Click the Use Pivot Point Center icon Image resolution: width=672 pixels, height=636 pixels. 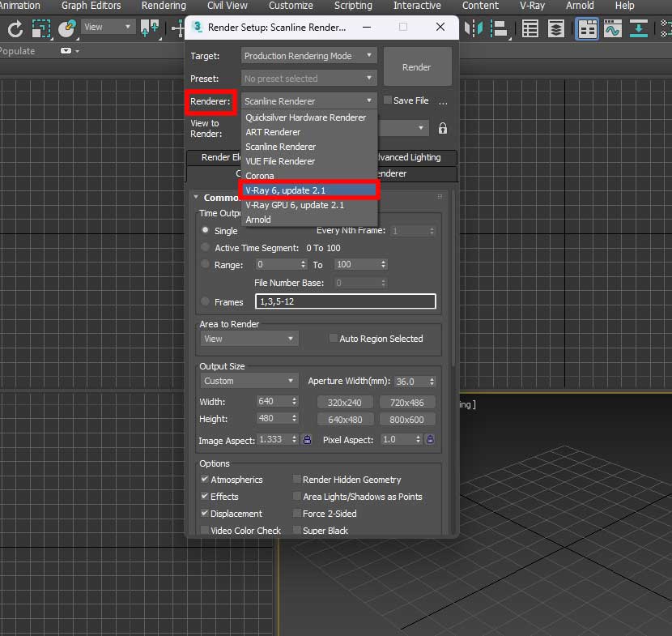tap(150, 28)
